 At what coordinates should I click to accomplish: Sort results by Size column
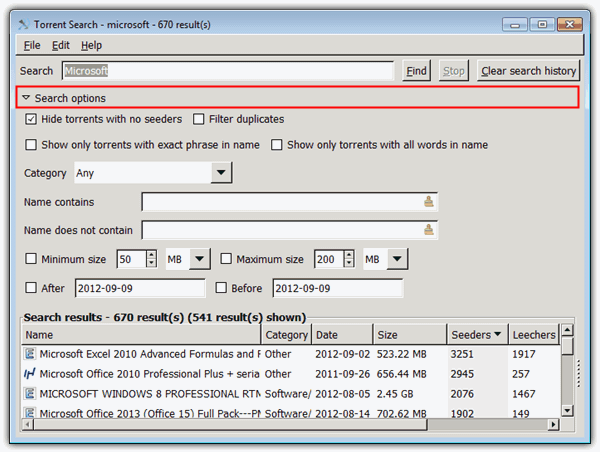[x=410, y=335]
